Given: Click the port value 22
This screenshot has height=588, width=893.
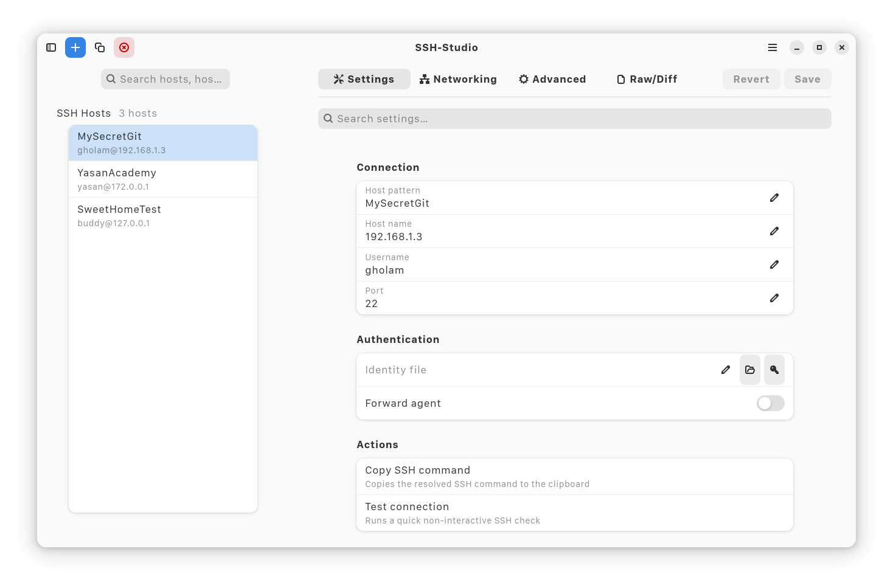Looking at the screenshot, I should pos(372,303).
